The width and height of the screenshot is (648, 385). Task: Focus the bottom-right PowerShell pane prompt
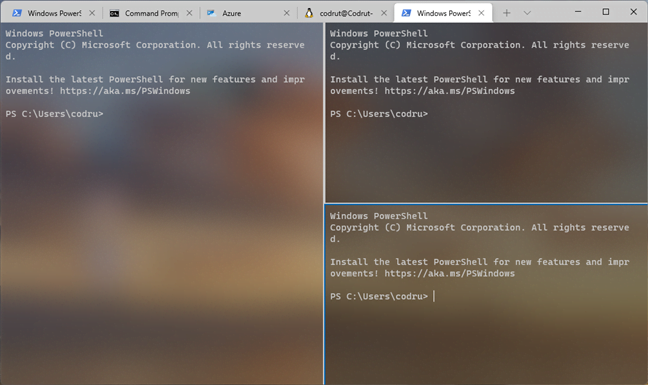(x=379, y=297)
